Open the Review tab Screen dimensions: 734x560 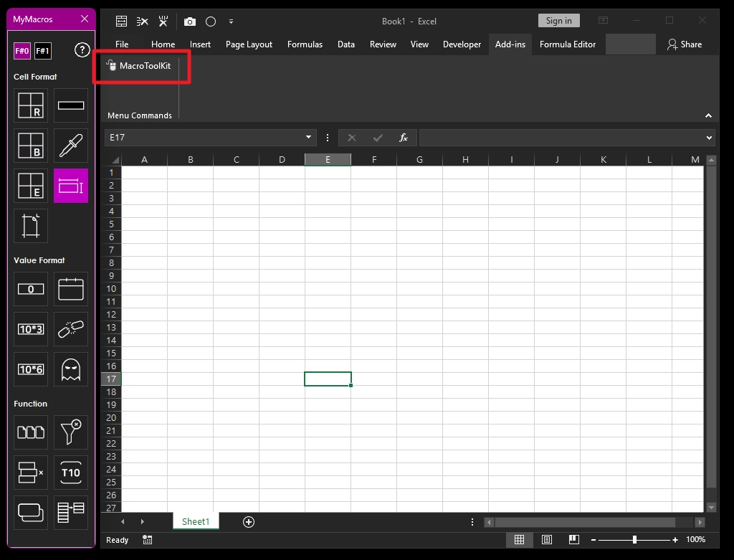[383, 44]
